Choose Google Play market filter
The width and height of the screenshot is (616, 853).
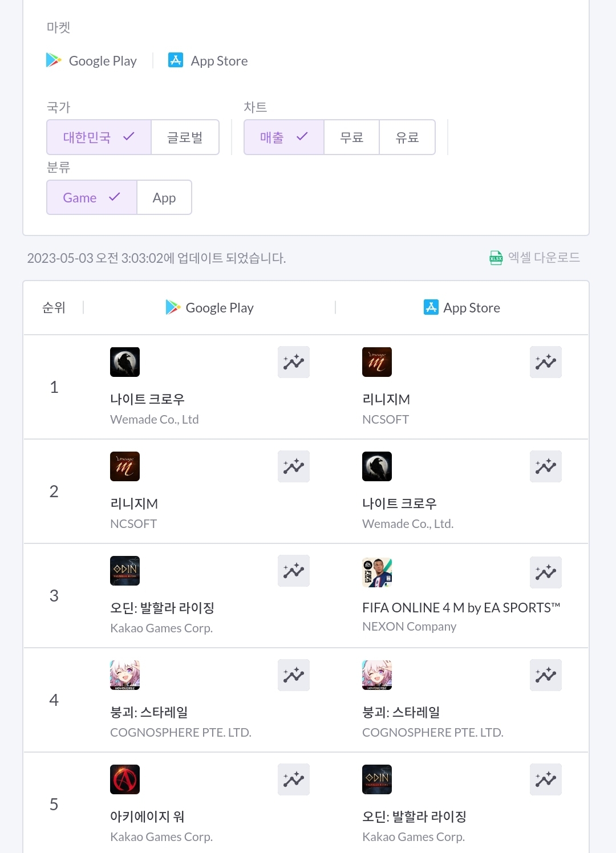pos(92,61)
